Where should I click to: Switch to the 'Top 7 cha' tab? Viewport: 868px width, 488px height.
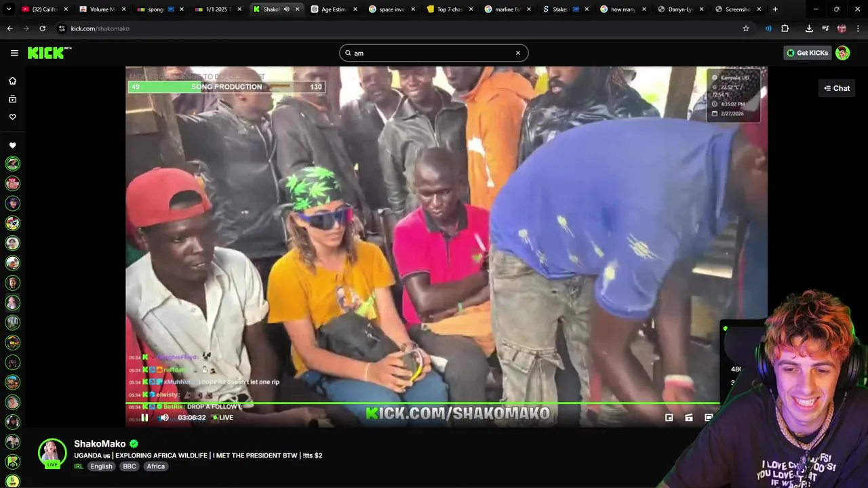(x=449, y=9)
